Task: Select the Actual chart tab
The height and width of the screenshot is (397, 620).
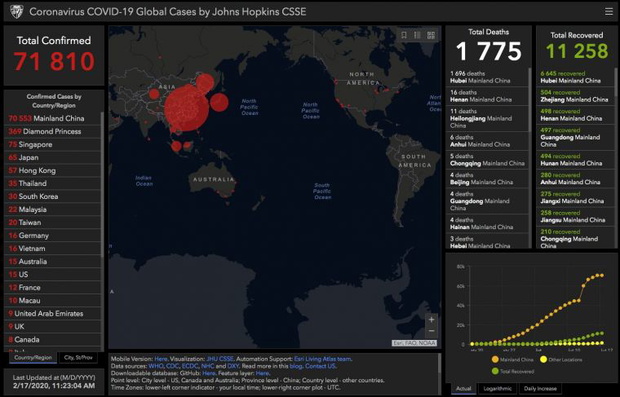Action: [463, 388]
